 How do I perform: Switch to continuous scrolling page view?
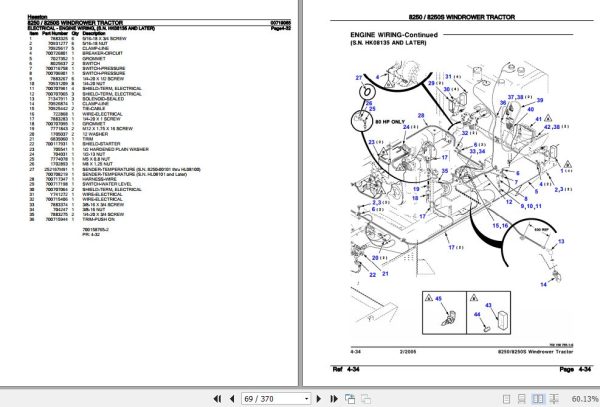tap(522, 399)
